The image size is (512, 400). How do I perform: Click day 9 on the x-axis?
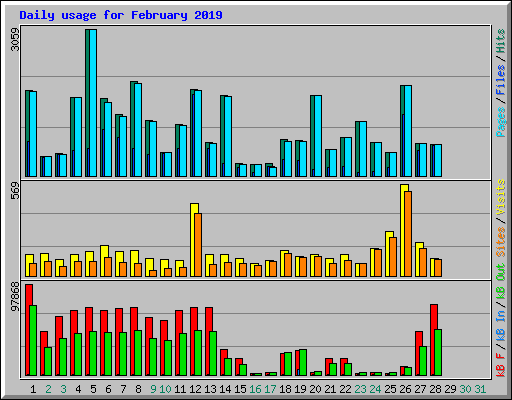click(153, 389)
